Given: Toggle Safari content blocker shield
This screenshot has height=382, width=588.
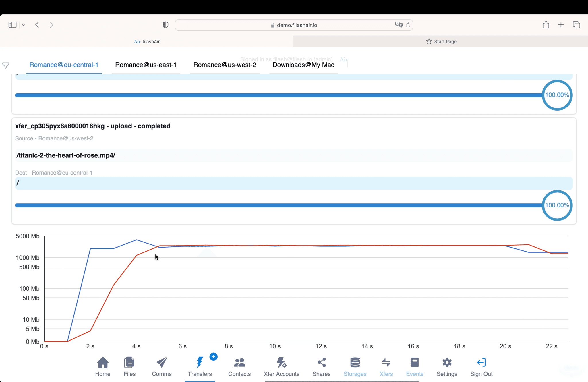Looking at the screenshot, I should 165,25.
